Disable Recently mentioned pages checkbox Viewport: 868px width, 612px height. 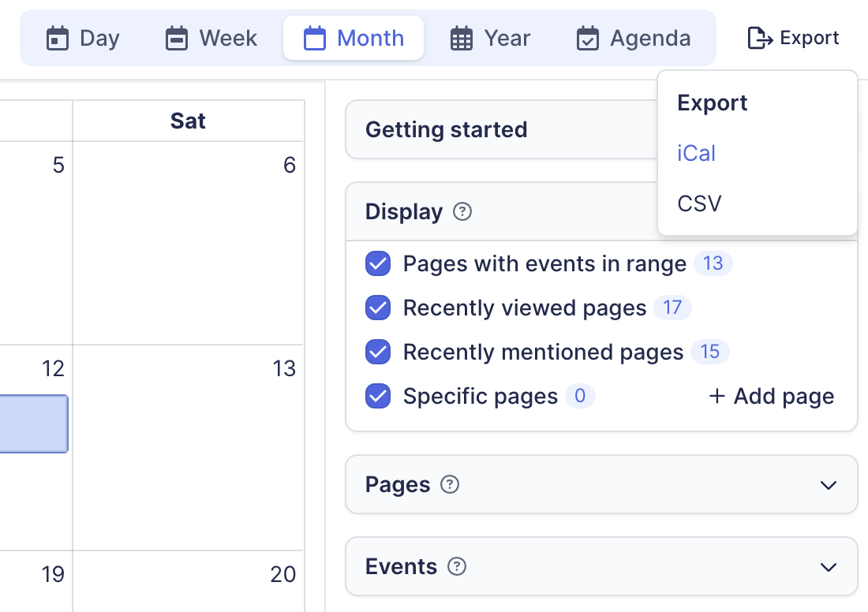point(378,352)
